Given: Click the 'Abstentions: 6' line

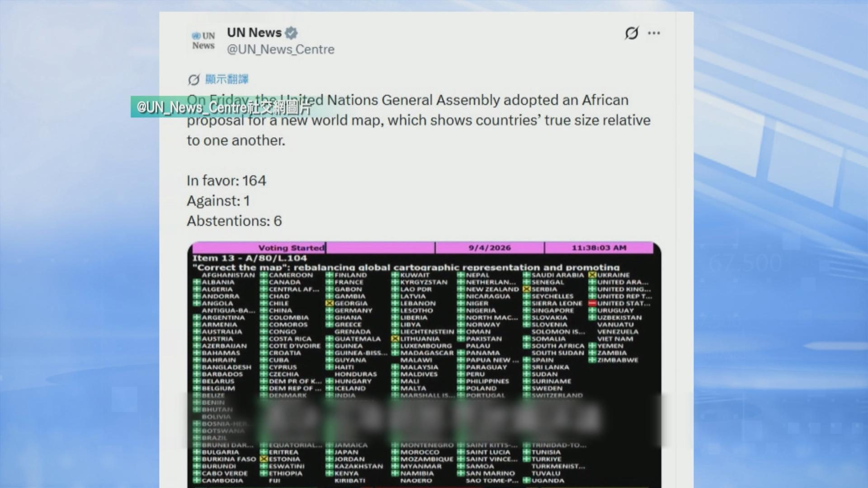Looking at the screenshot, I should (x=234, y=221).
